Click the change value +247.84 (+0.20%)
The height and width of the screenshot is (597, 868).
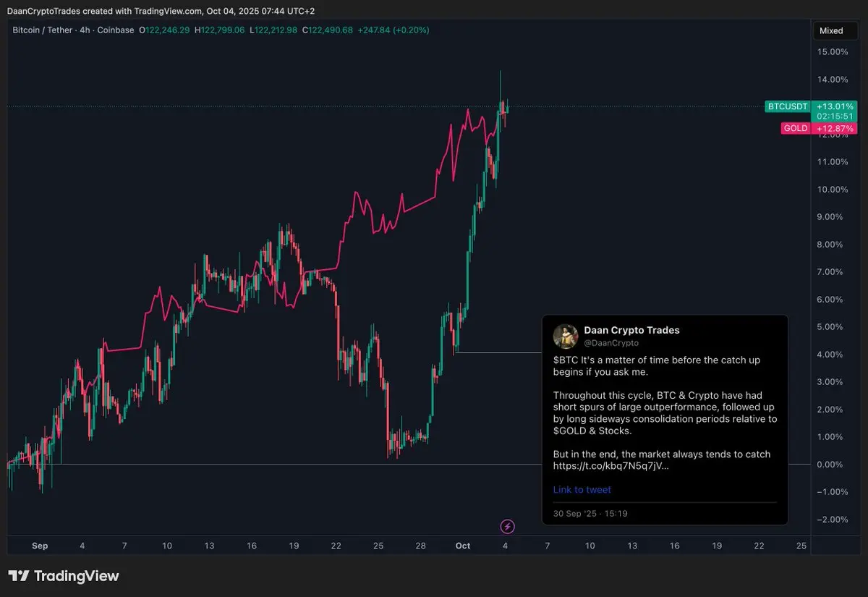coord(393,30)
